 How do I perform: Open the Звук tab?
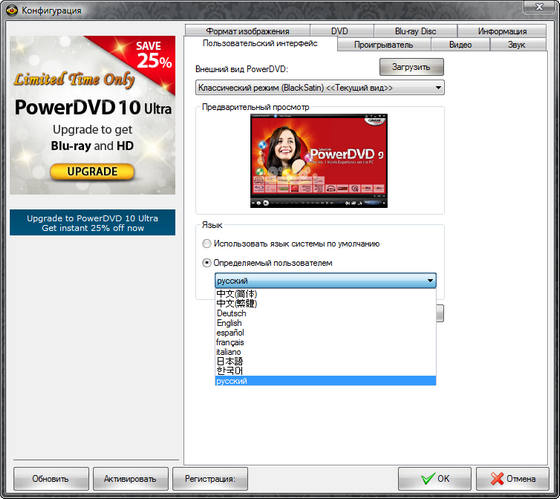coord(518,45)
